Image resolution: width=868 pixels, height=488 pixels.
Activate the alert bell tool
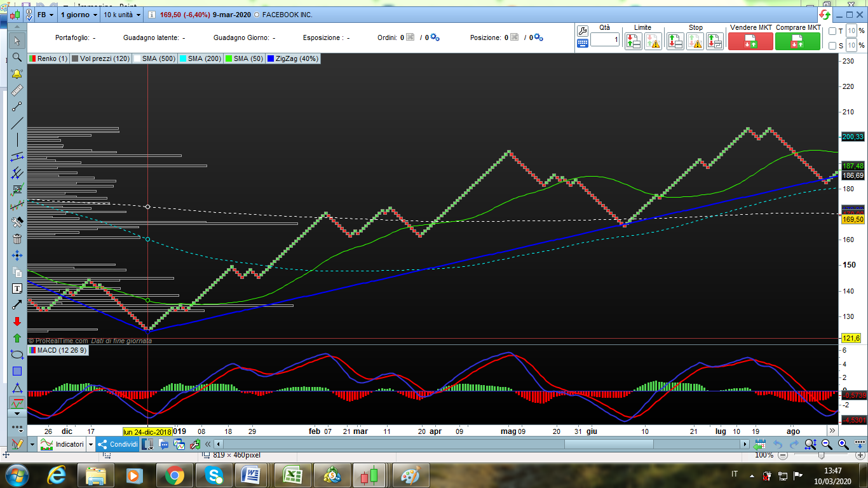(17, 74)
